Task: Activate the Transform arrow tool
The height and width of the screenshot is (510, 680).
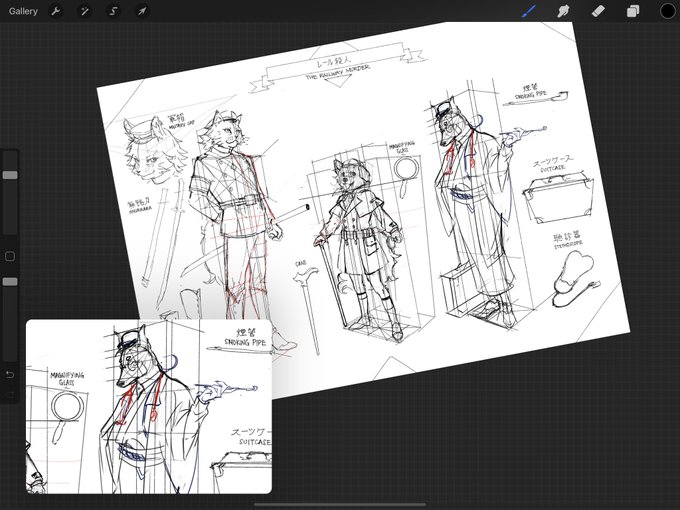Action: [x=142, y=11]
